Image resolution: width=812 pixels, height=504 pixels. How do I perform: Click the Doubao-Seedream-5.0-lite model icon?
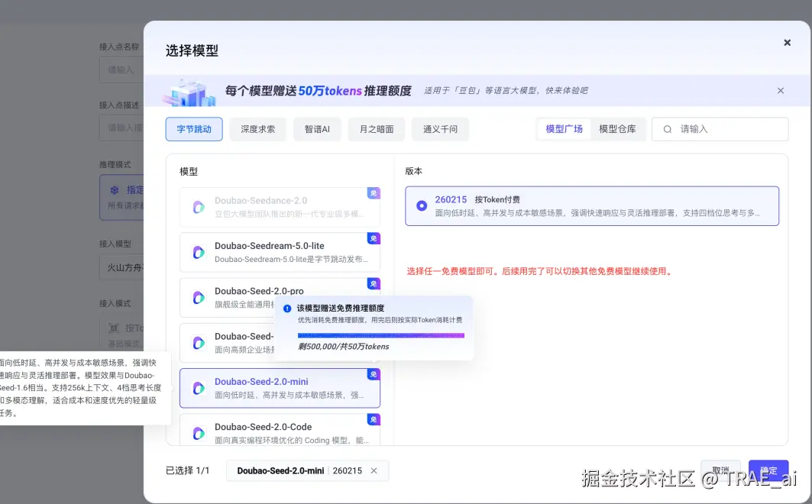pyautogui.click(x=199, y=253)
